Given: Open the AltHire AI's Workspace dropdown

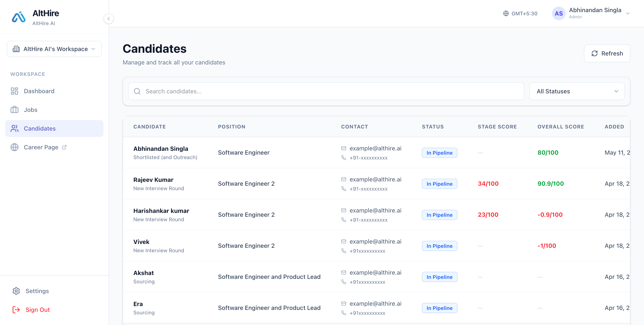Looking at the screenshot, I should (54, 49).
